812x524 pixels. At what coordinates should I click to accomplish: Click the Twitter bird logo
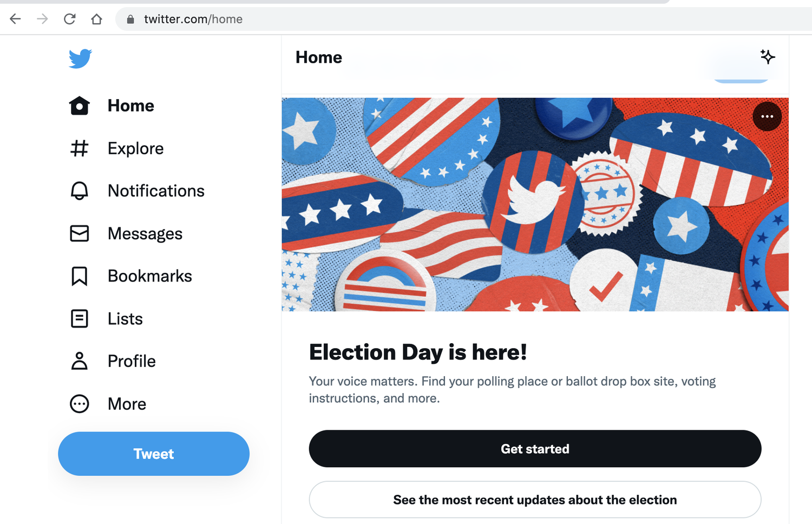pyautogui.click(x=80, y=58)
